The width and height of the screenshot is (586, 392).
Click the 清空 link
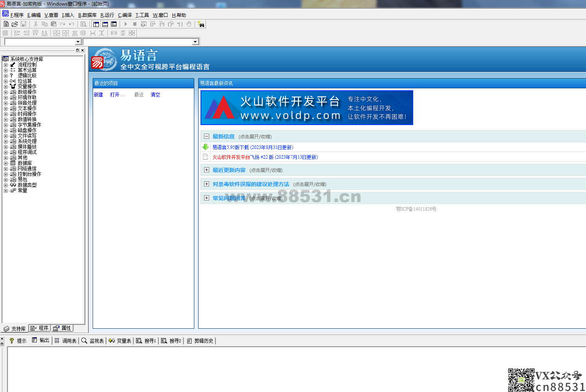pyautogui.click(x=156, y=95)
